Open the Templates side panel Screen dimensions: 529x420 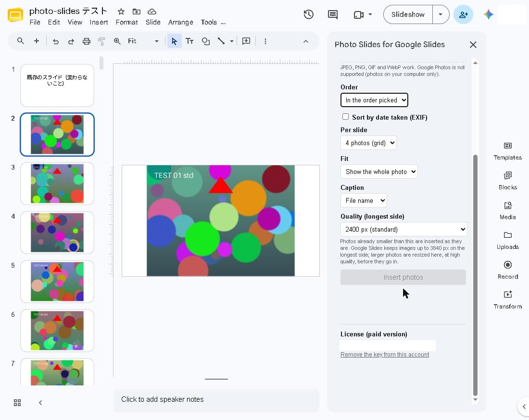pos(507,151)
